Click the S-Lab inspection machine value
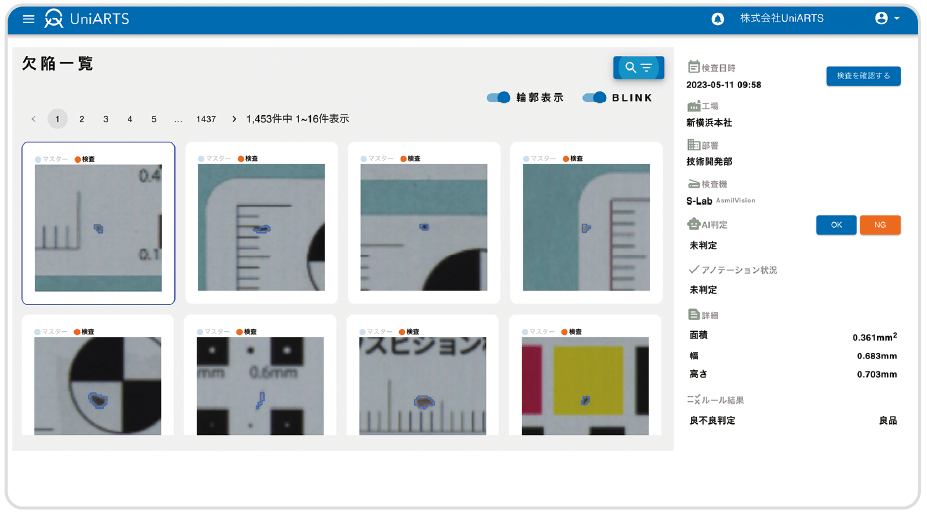Screen dimensions: 927x512 (x=699, y=201)
